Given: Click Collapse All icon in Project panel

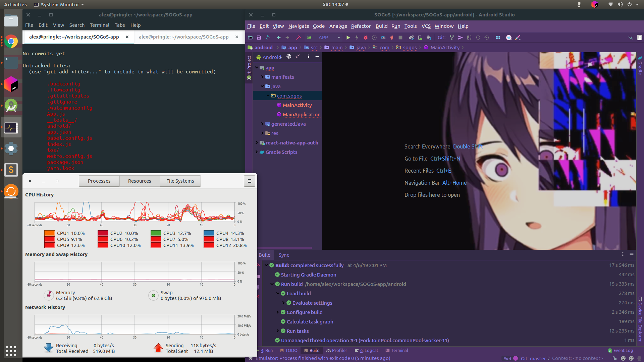Looking at the screenshot, I should click(x=298, y=57).
